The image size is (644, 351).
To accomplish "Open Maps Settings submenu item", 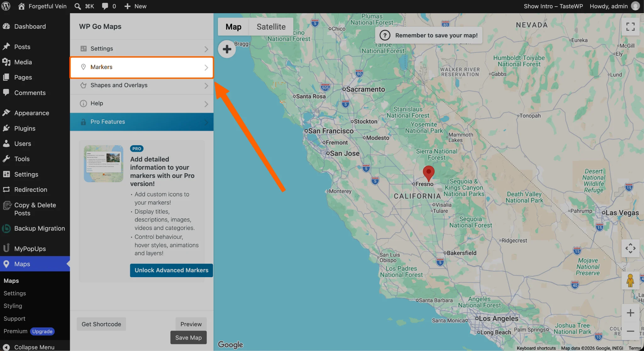I will (x=15, y=293).
